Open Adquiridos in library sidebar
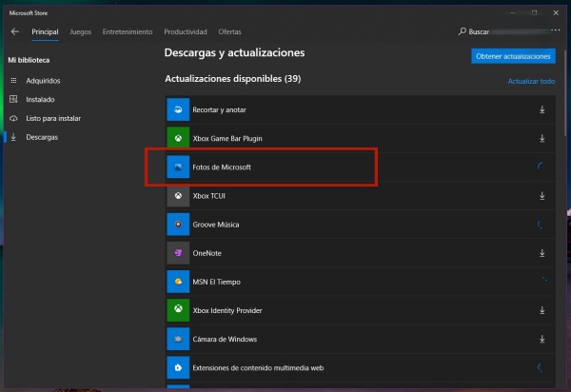This screenshot has width=571, height=392. click(x=43, y=81)
